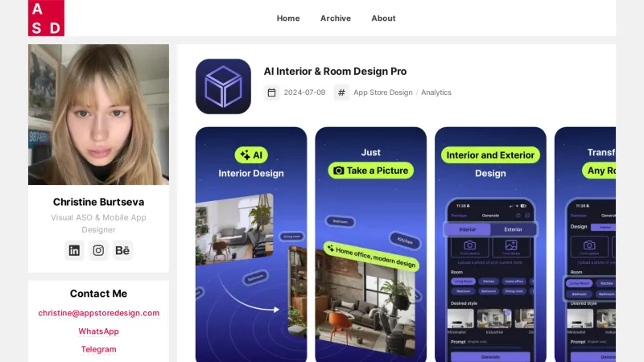Open the Instagram profile icon
Viewport: 644px width, 362px height.
(98, 250)
